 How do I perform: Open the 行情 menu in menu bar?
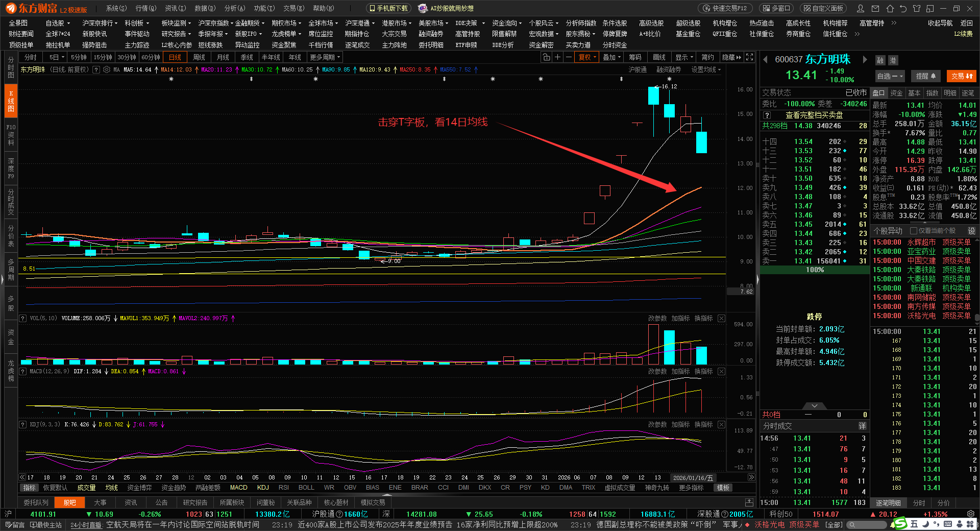click(145, 8)
